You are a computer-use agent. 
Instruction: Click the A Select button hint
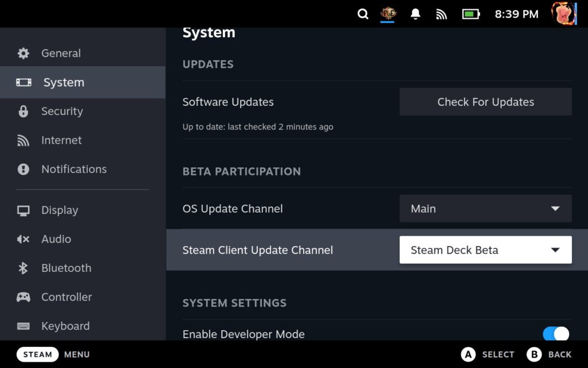click(x=487, y=354)
